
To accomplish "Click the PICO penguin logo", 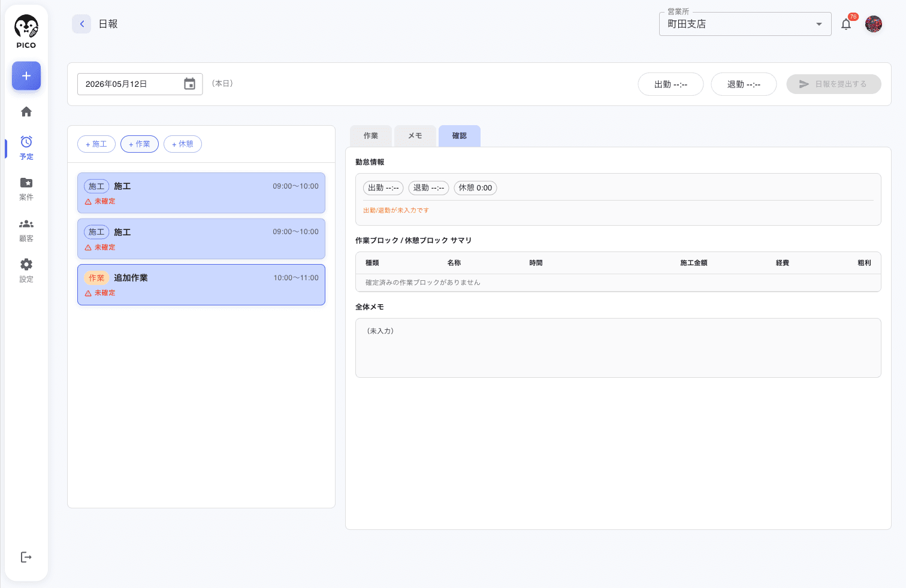I will (26, 32).
